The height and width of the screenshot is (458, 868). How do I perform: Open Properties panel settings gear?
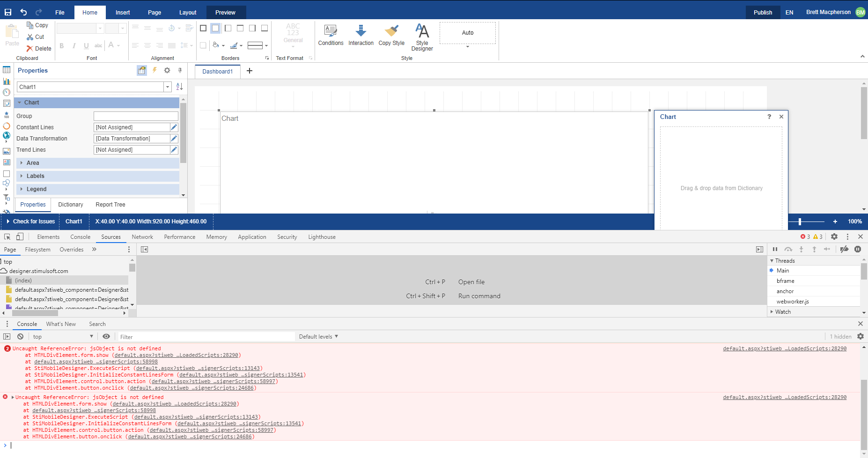click(167, 70)
